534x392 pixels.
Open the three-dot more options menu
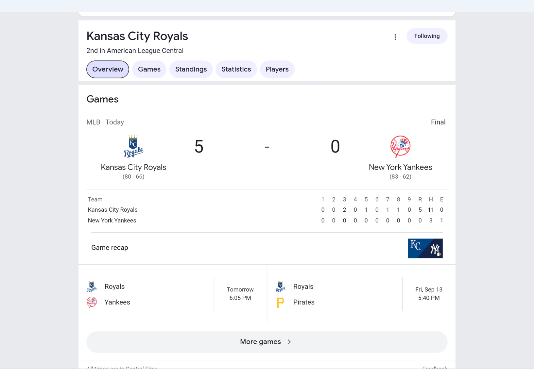click(395, 37)
